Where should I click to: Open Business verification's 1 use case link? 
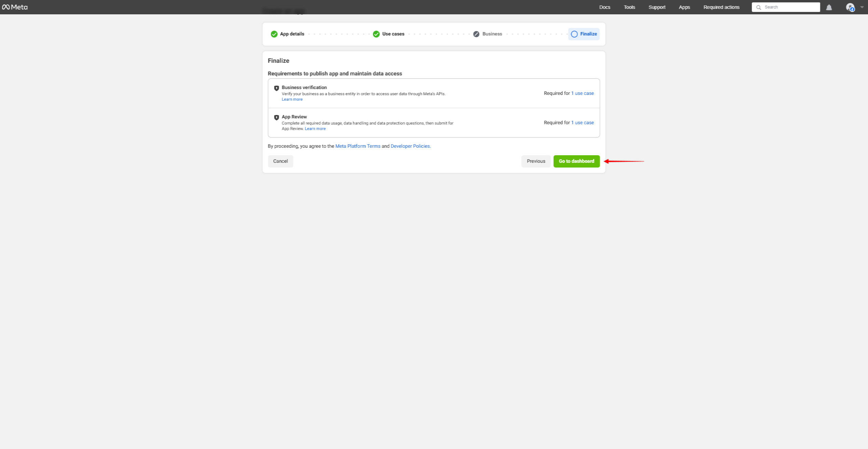[582, 93]
